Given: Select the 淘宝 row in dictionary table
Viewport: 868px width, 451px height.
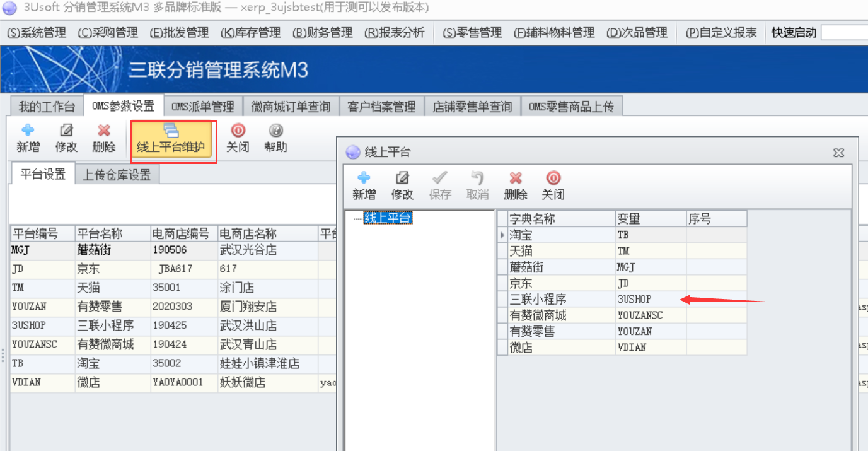Looking at the screenshot, I should pos(622,235).
